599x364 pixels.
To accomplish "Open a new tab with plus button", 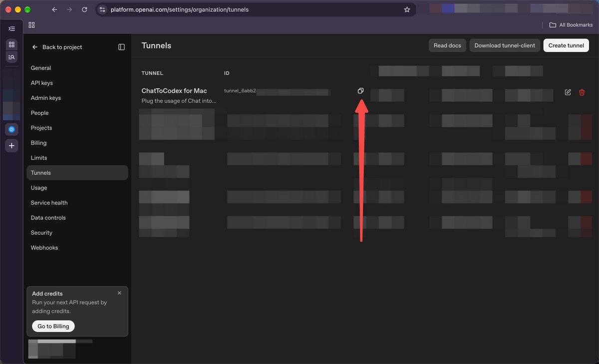I will 11,146.
